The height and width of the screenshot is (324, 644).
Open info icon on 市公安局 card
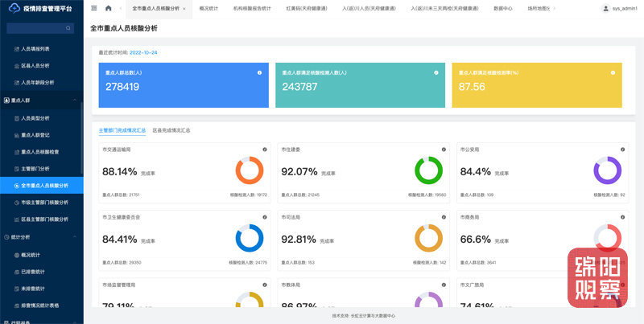click(622, 150)
